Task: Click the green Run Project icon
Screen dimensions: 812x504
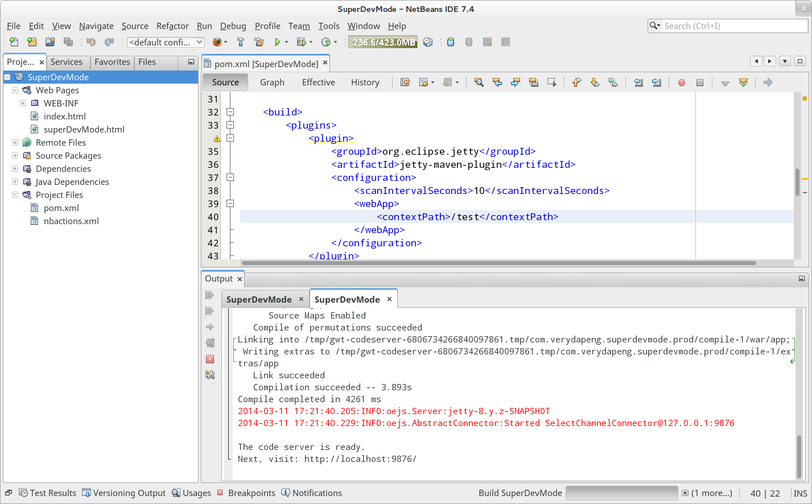Action: point(277,42)
